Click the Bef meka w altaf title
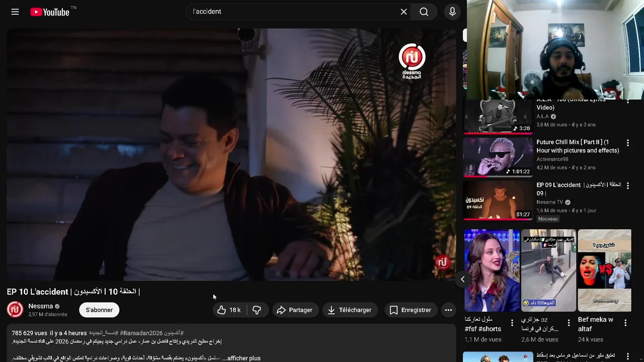Image resolution: width=644 pixels, height=362 pixels. coord(596,324)
